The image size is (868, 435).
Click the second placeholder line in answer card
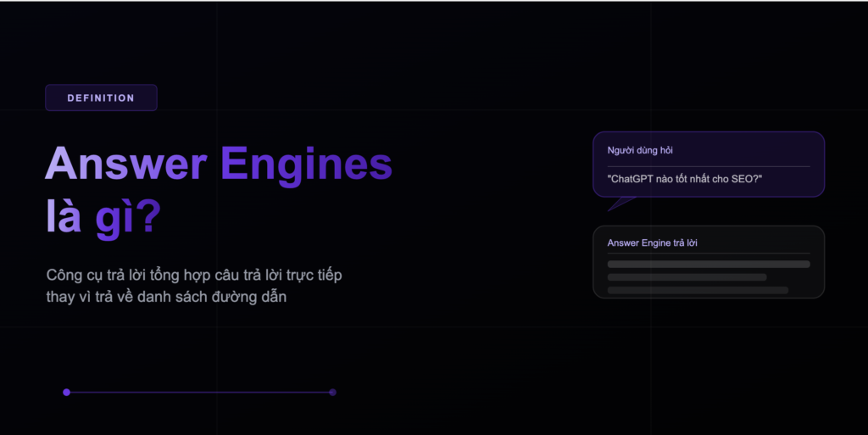(x=687, y=277)
